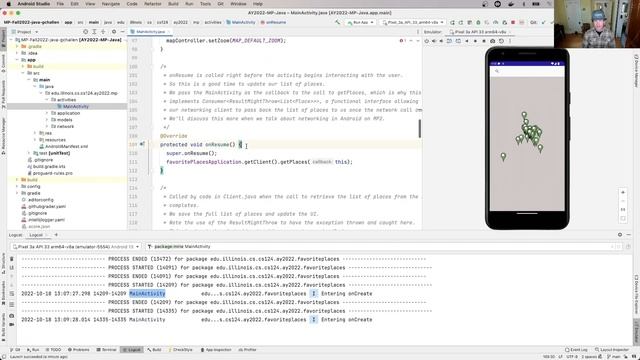Switch to the MainActivity.java editor tab
This screenshot has width=640, height=360.
[x=150, y=31]
